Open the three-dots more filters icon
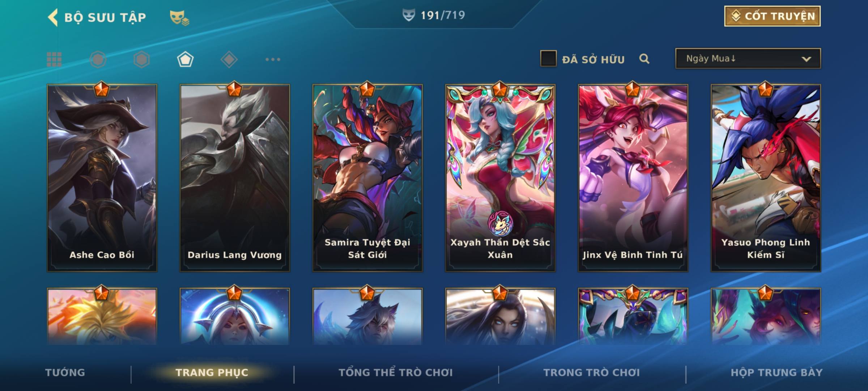Viewport: 868px width, 391px height. (x=273, y=59)
